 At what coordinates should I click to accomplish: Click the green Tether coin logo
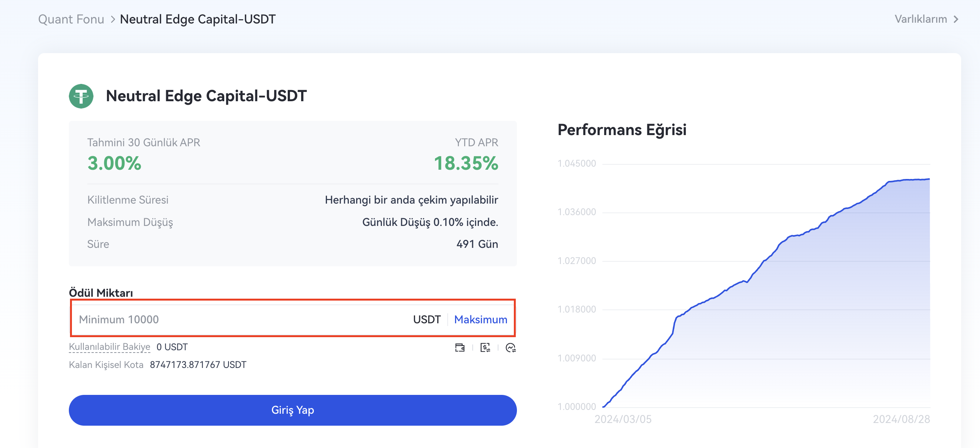click(x=81, y=96)
